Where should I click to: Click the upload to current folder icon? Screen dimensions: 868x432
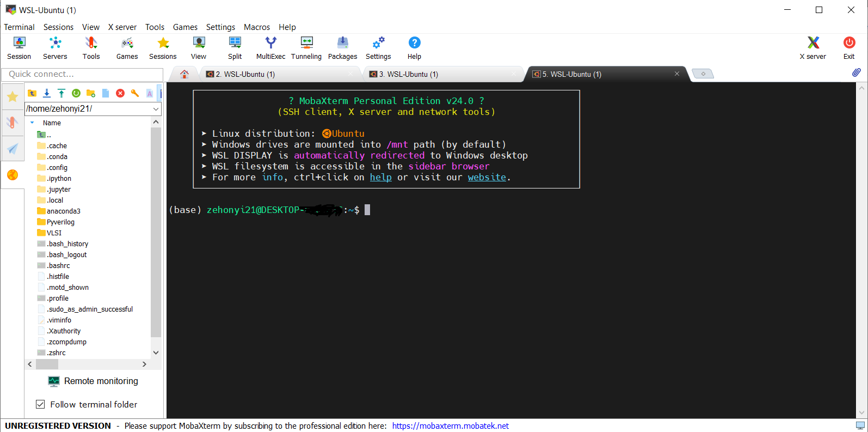[x=61, y=93]
